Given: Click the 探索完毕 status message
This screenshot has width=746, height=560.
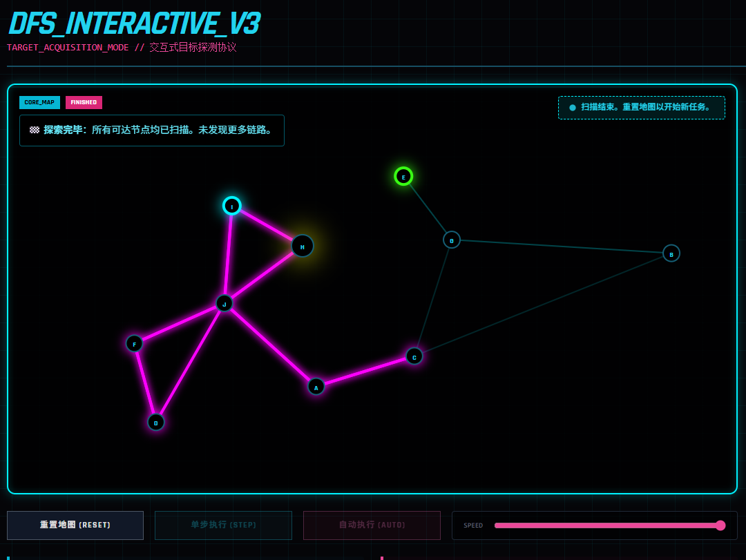Looking at the screenshot, I should (x=152, y=131).
